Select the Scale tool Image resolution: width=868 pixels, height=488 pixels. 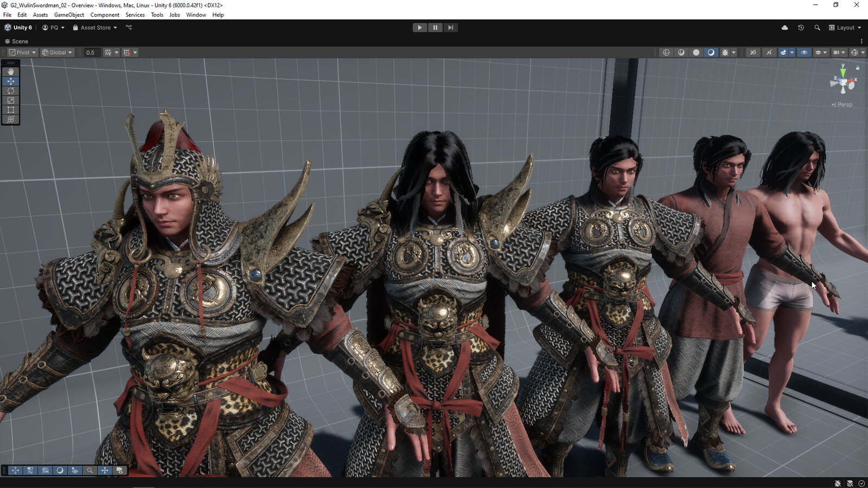(11, 100)
